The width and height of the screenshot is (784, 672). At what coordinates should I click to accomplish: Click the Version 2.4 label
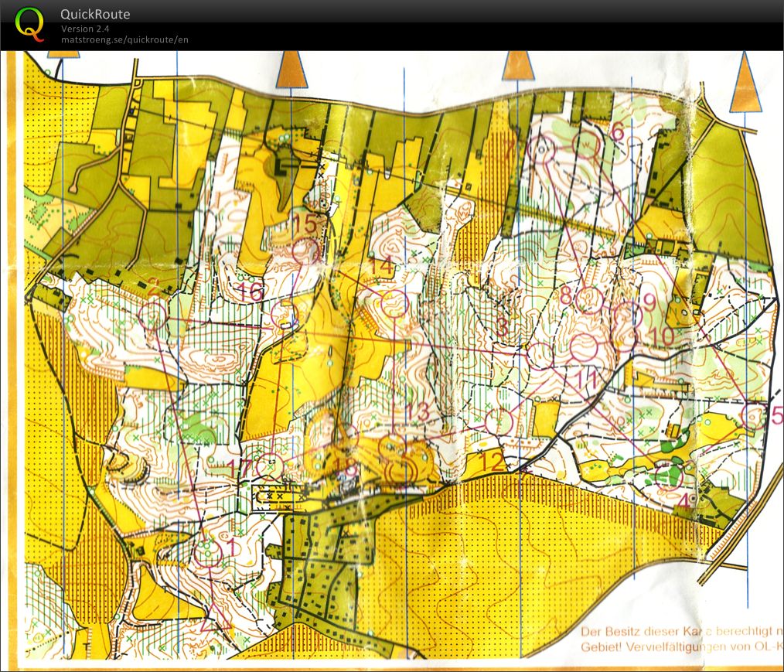pyautogui.click(x=85, y=29)
